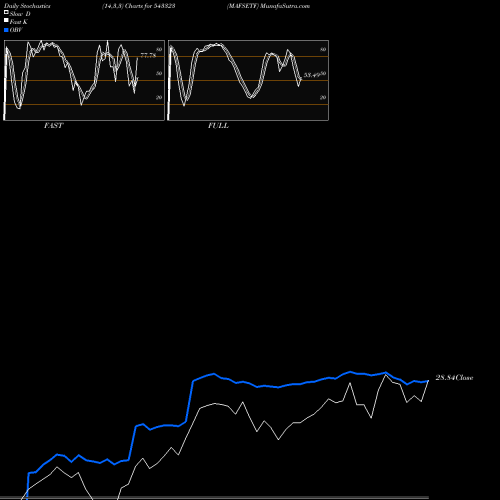
Task: Click the 20 axis label in FAST chart
Action: pos(159,98)
